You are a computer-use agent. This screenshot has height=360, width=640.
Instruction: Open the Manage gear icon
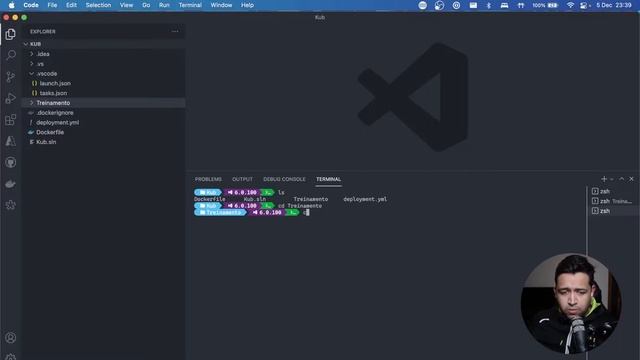tap(11, 357)
